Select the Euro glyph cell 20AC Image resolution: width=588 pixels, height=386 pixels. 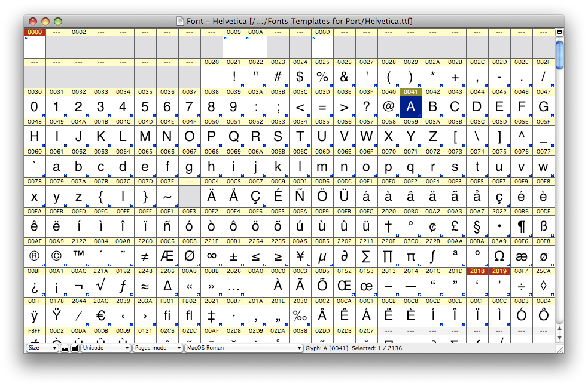point(101,315)
